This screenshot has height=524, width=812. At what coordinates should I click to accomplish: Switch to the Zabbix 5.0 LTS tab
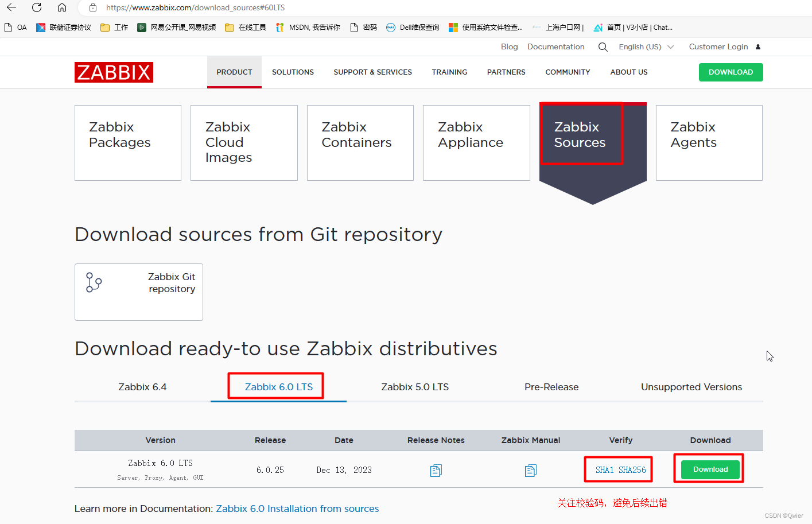415,387
